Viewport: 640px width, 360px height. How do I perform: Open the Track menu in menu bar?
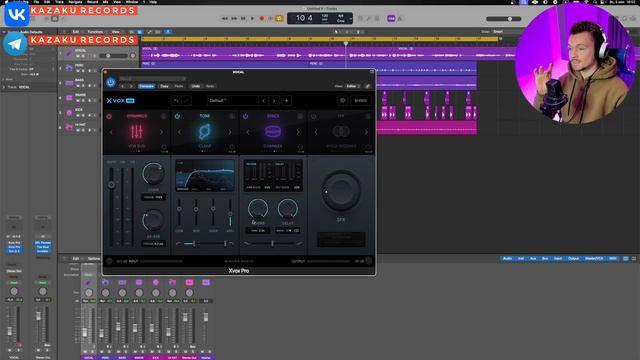pos(60,2)
